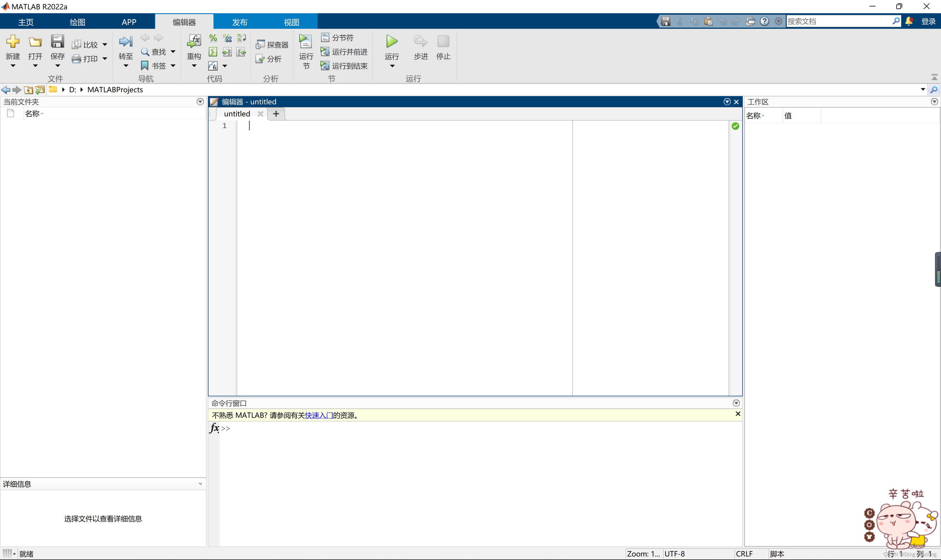
Task: Click the 新建 (New) plus icon
Action: pos(12,41)
